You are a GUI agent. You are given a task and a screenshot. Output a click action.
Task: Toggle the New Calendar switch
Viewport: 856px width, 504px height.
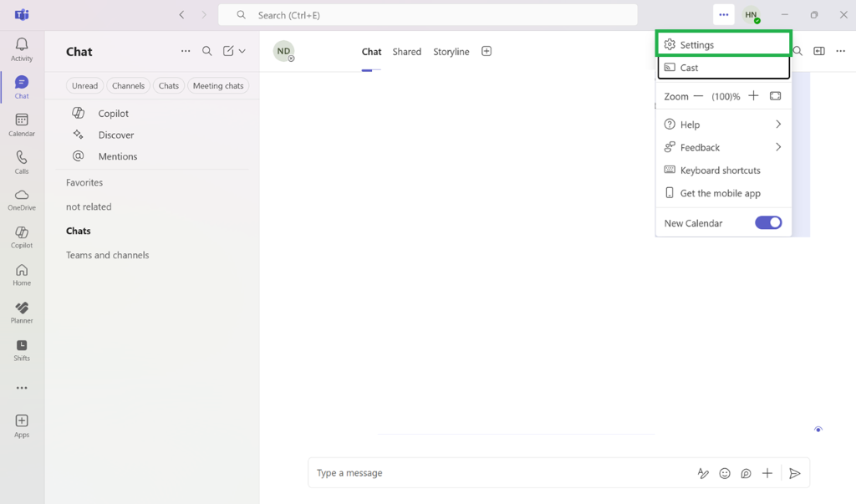coord(768,223)
